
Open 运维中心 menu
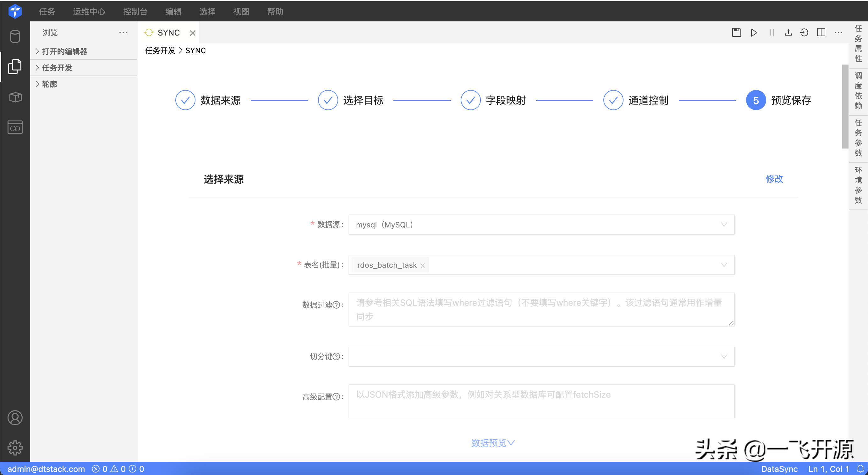point(89,11)
